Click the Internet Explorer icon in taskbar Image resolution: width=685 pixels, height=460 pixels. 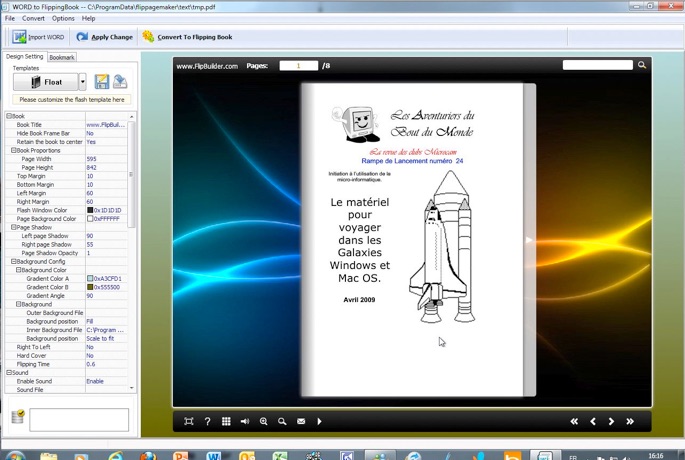tap(116, 456)
